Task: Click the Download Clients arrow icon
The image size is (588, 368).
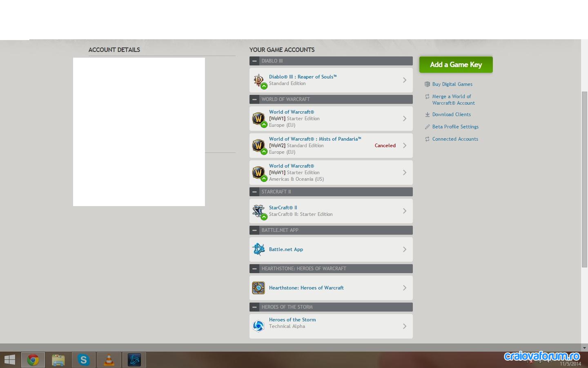Action: pyautogui.click(x=427, y=114)
